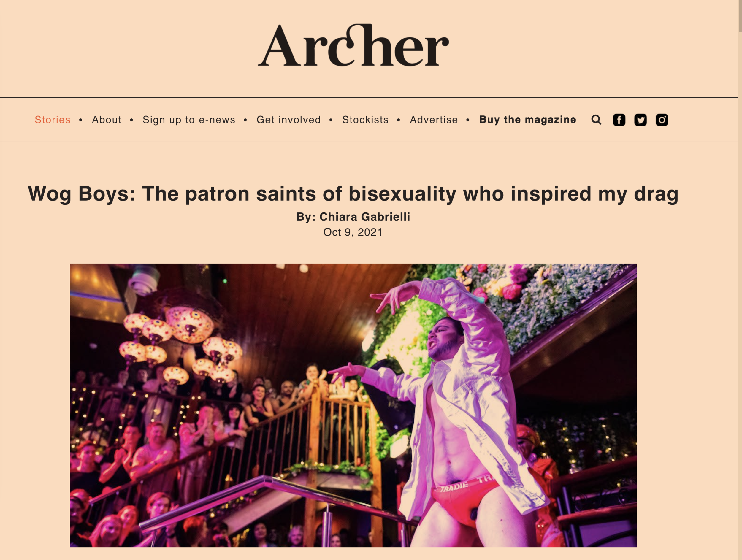Select Sign up to e-news
Viewport: 742px width, 560px height.
point(189,120)
